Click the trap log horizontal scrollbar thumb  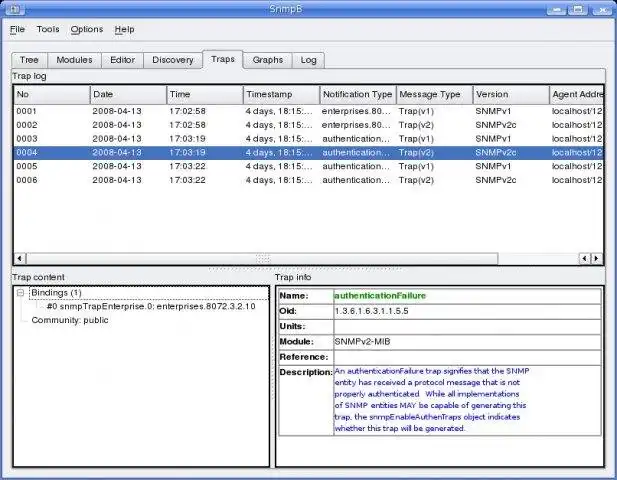(262, 258)
